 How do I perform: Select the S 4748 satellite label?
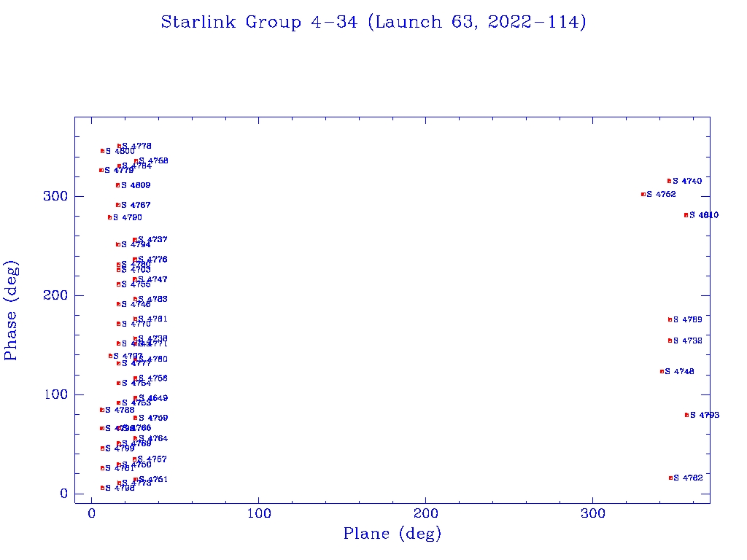click(680, 371)
